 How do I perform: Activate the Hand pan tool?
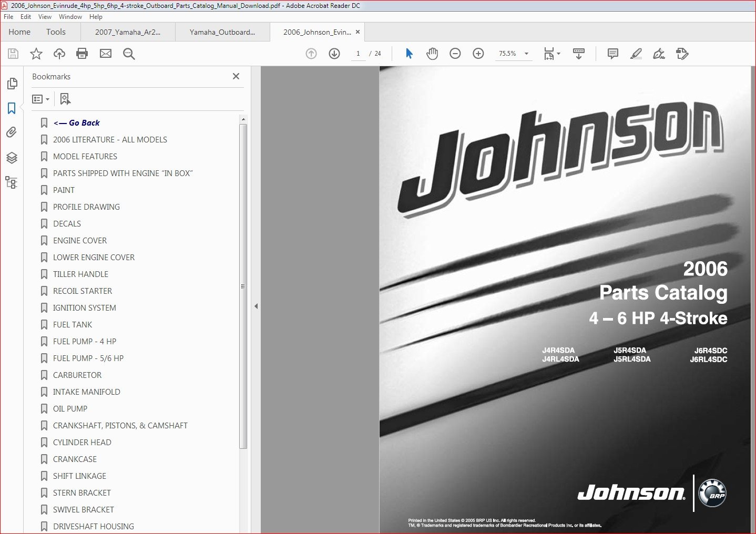(x=432, y=54)
